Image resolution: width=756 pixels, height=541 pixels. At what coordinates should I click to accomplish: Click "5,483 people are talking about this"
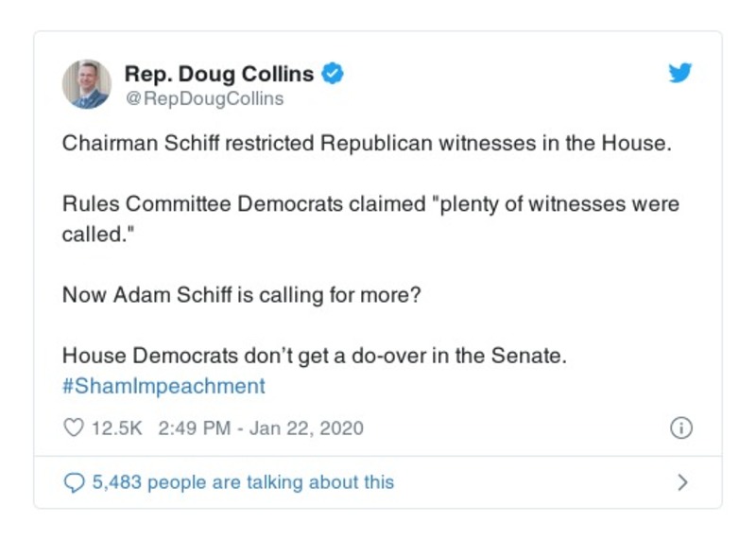(243, 482)
